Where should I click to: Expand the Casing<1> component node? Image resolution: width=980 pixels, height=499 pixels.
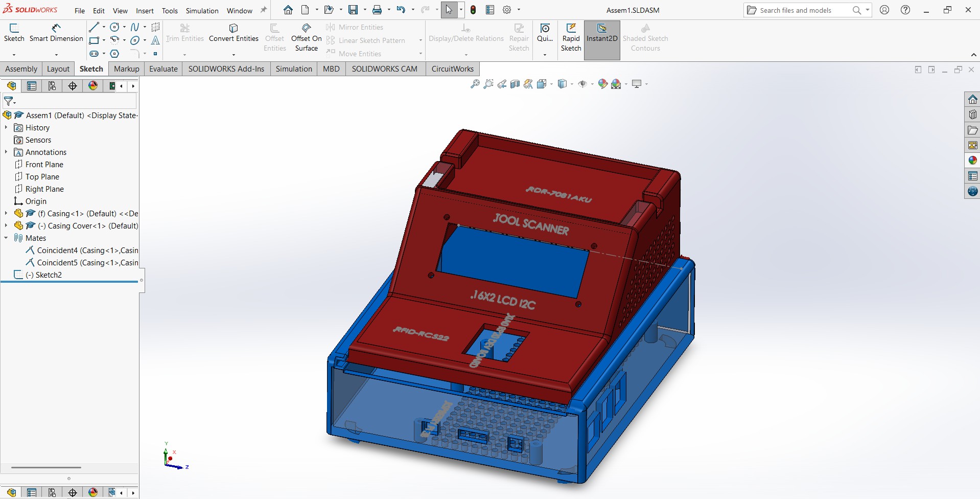(6, 213)
